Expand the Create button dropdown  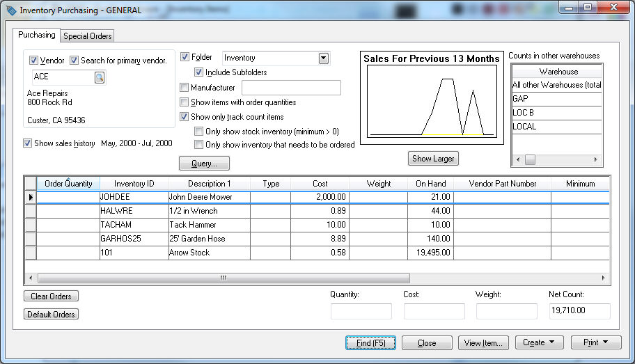pyautogui.click(x=542, y=342)
